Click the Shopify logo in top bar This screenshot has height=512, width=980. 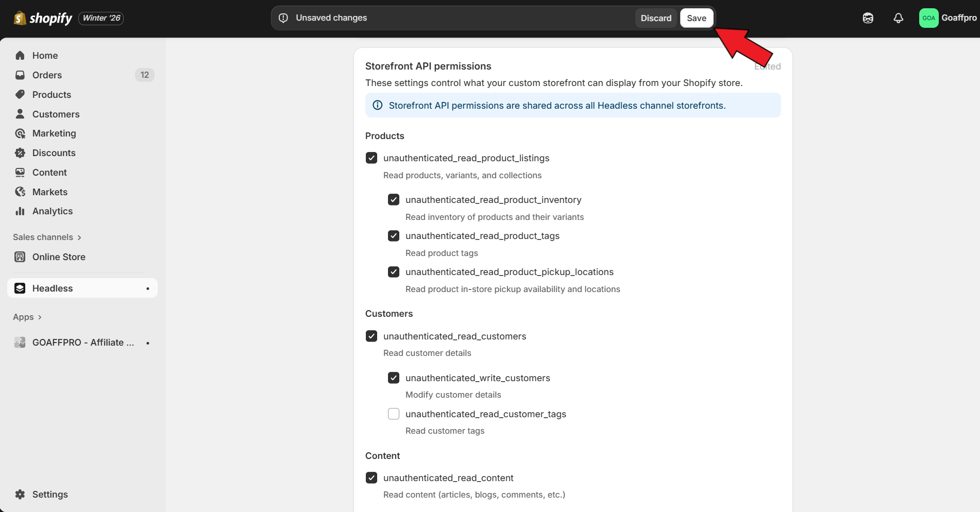[x=43, y=18]
